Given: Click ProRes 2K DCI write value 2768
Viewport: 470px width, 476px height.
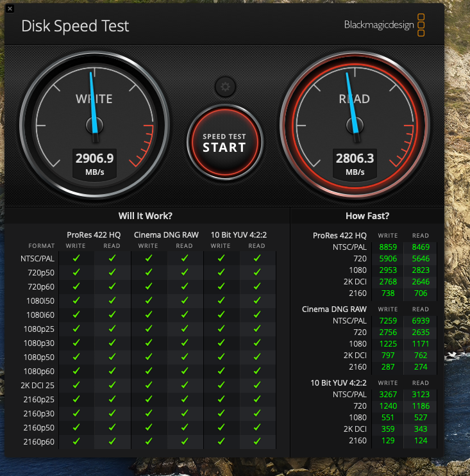Looking at the screenshot, I should point(388,282).
